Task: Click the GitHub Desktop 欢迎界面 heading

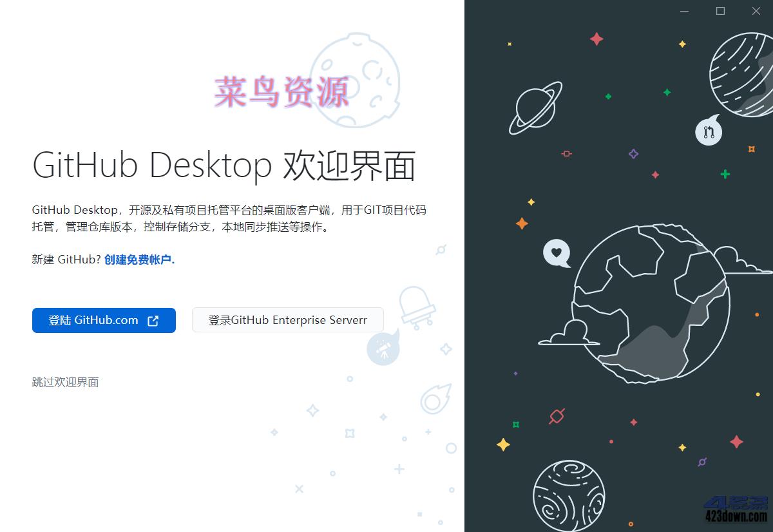Action: click(225, 165)
